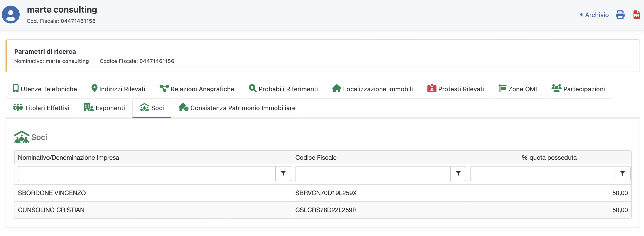Click the user avatar icon
This screenshot has width=644, height=236.
[11, 15]
